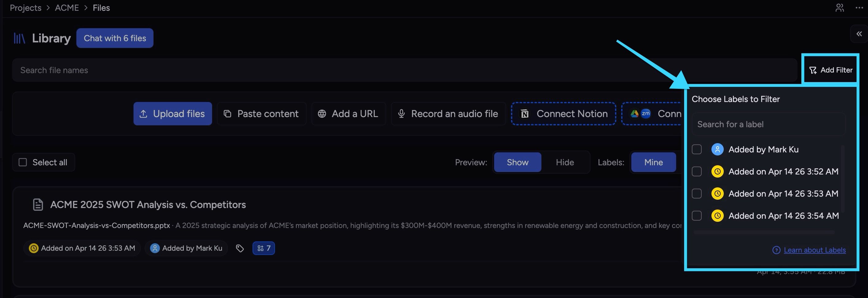Viewport: 868px width, 298px height.
Task: Open the three-dot more options menu
Action: pos(859,8)
